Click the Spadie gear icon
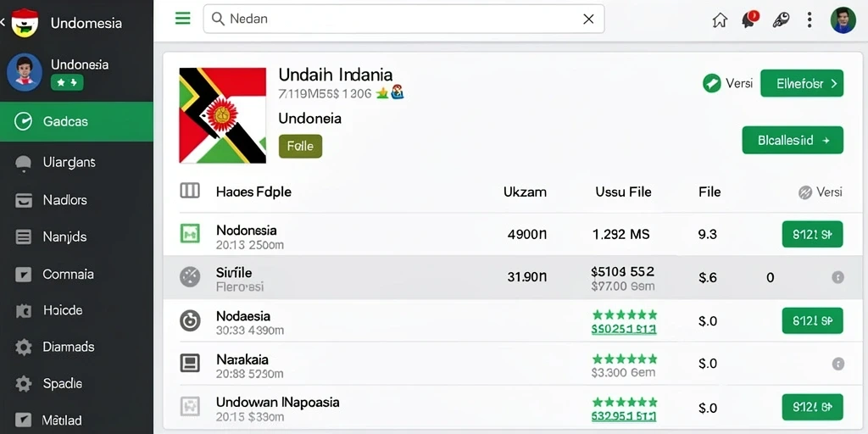 point(23,384)
